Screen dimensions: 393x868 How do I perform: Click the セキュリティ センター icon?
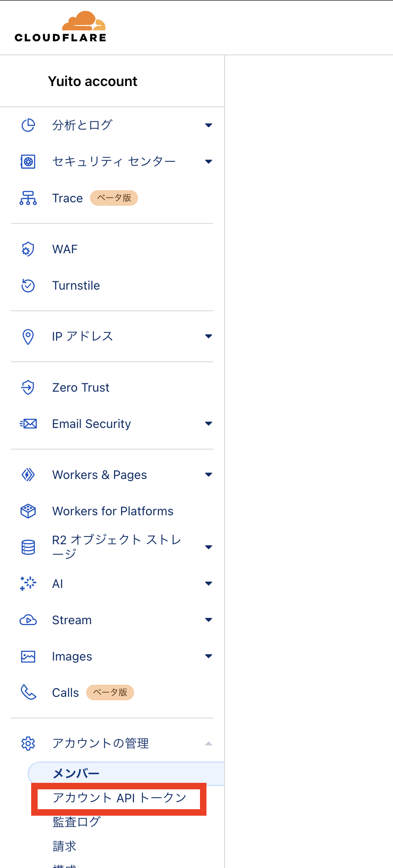(28, 161)
